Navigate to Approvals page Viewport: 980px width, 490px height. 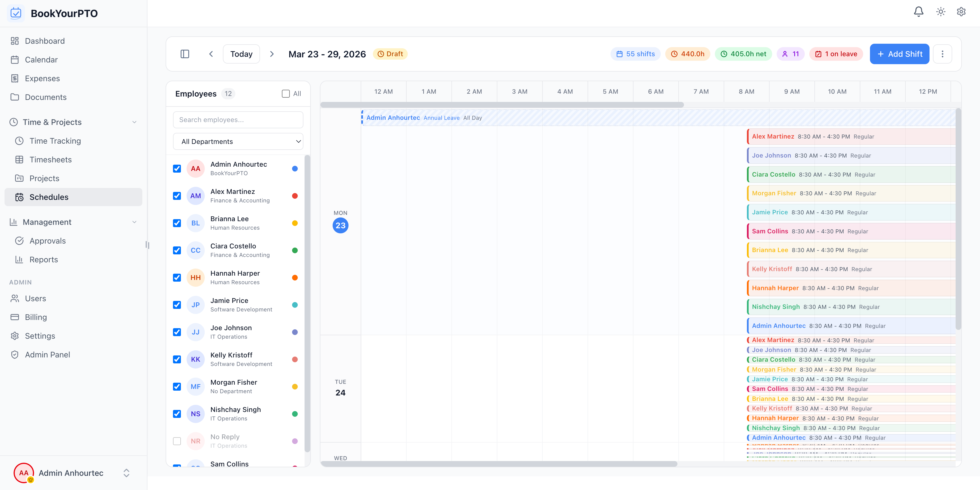point(48,241)
